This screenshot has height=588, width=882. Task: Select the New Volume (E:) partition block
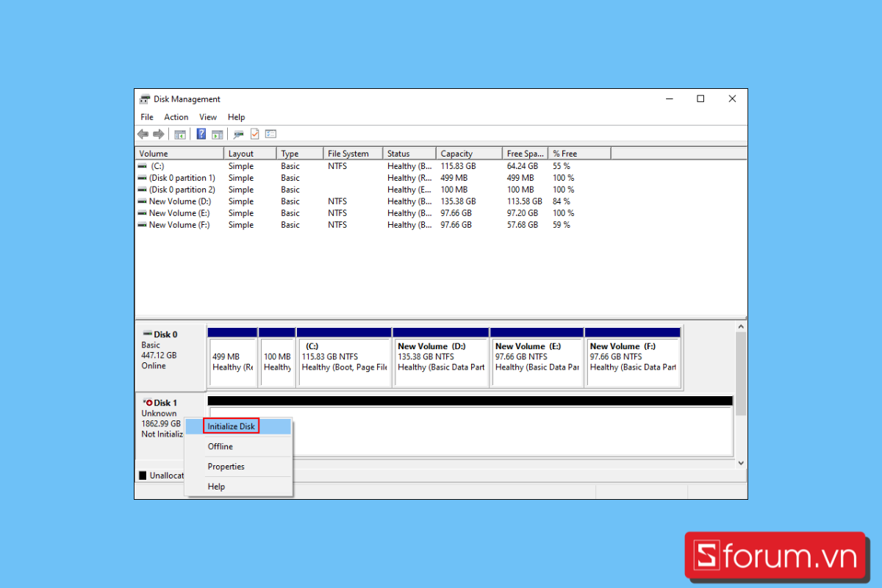point(537,357)
